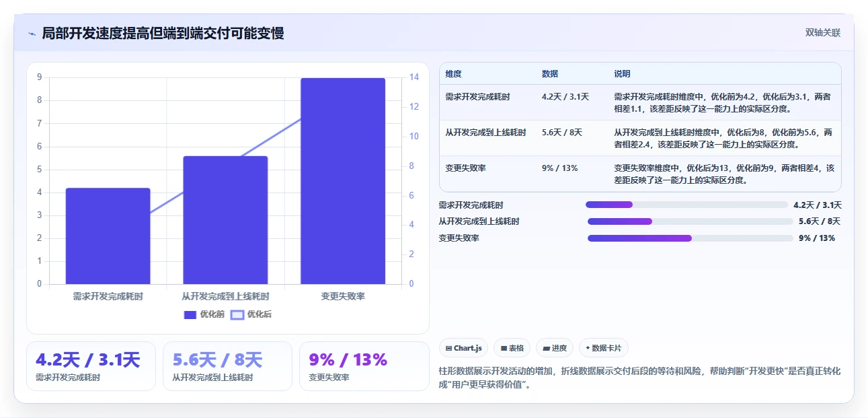Click the value 9% / 13% beside the progress bar
868x418 pixels.
[x=817, y=238]
